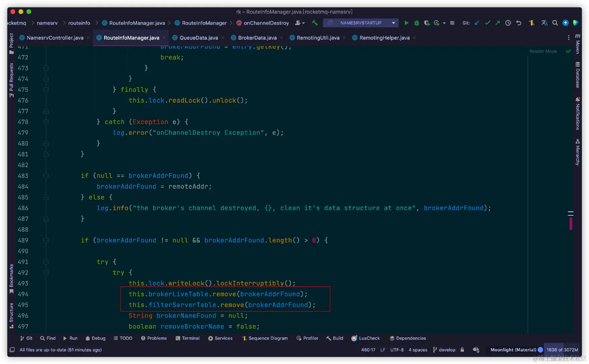Screen dimensions: 589x364
Task: Stop the running process
Action: pos(452,23)
